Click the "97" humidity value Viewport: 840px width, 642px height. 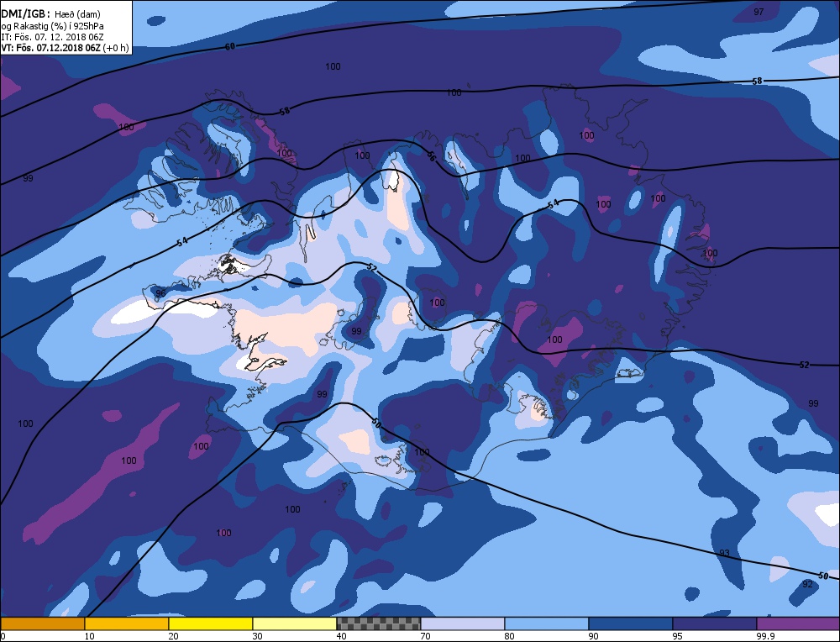pos(759,12)
